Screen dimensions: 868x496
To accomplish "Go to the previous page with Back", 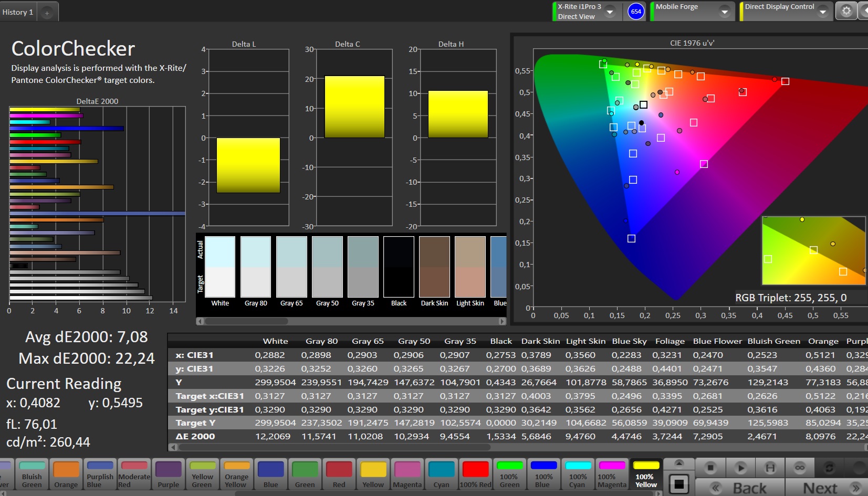I will tap(740, 488).
